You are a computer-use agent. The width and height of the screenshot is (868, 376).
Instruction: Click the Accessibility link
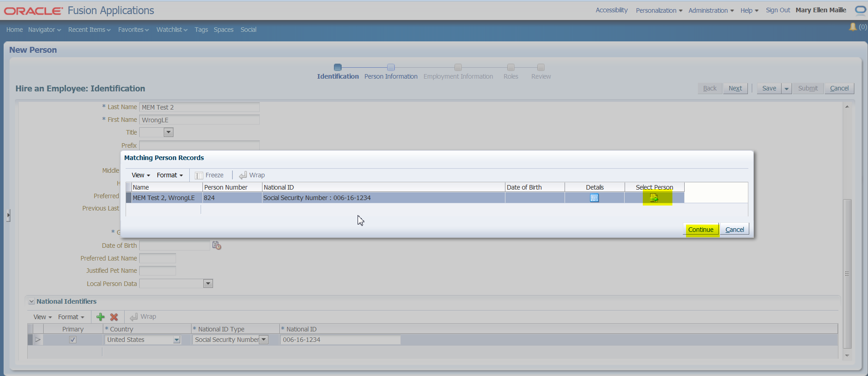point(611,10)
